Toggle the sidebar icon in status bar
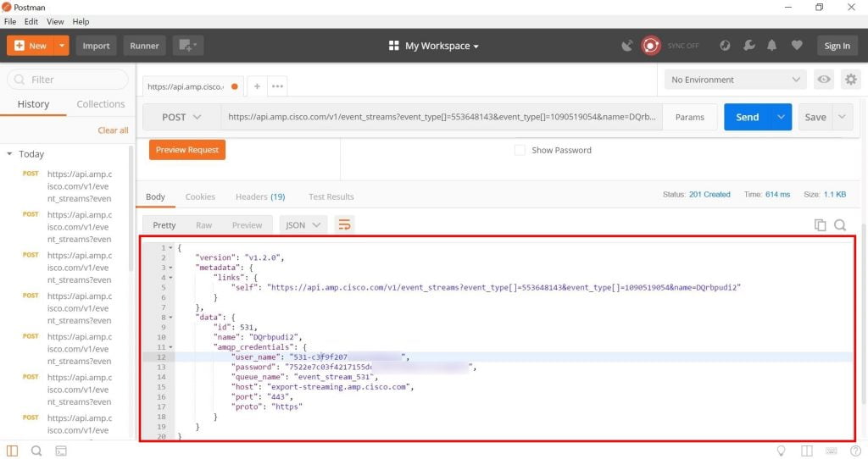Screen dimensions: 868x459 (12, 451)
